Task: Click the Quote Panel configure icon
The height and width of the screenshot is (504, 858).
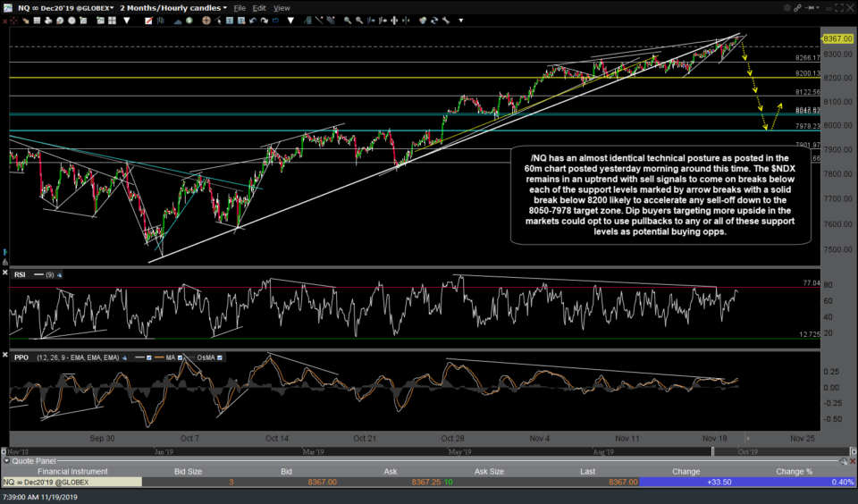Action: [843, 461]
